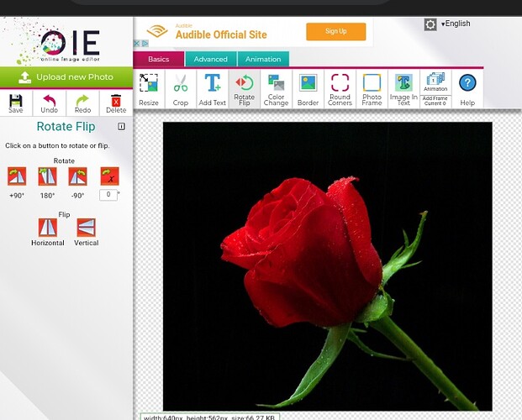Upload a new photo
Image resolution: width=522 pixels, height=420 pixels.
pyautogui.click(x=66, y=77)
